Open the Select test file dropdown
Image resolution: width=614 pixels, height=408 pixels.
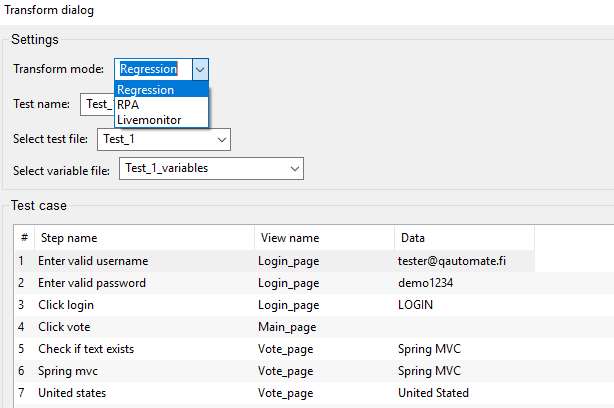click(x=222, y=139)
